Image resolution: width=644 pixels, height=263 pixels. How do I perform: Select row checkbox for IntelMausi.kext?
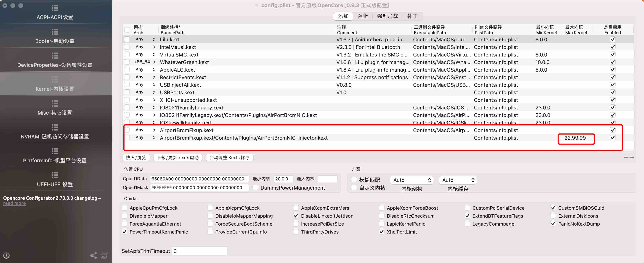tap(127, 47)
